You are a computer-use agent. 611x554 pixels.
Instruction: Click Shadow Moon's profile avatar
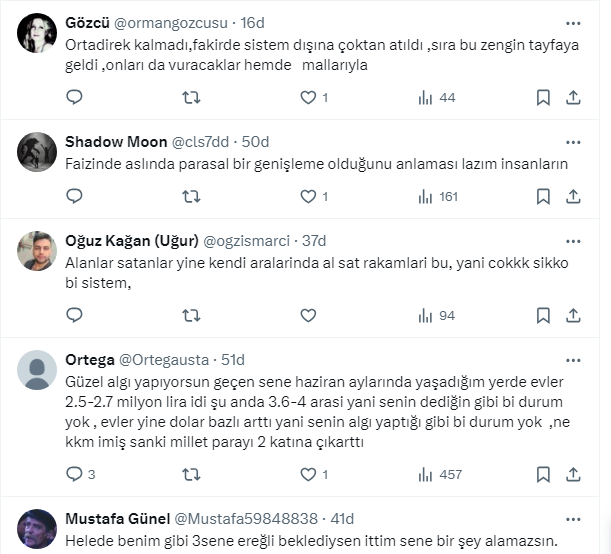coord(37,152)
